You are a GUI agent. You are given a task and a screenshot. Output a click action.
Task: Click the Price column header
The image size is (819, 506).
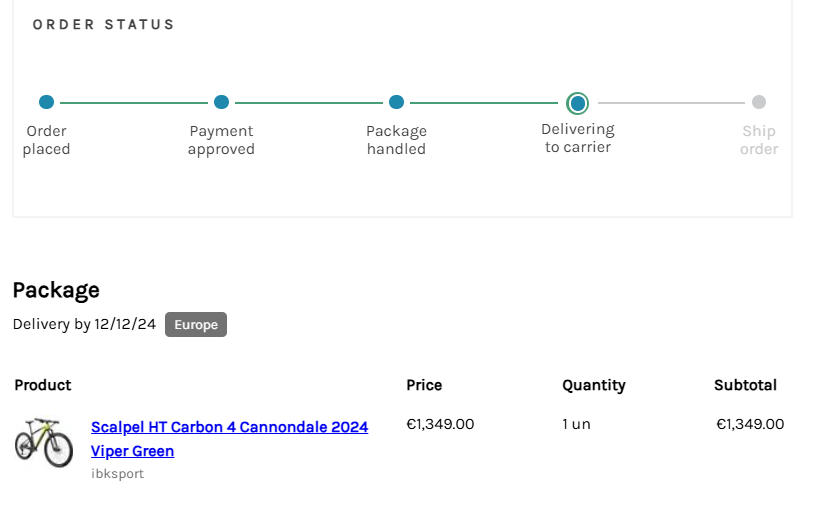(424, 385)
